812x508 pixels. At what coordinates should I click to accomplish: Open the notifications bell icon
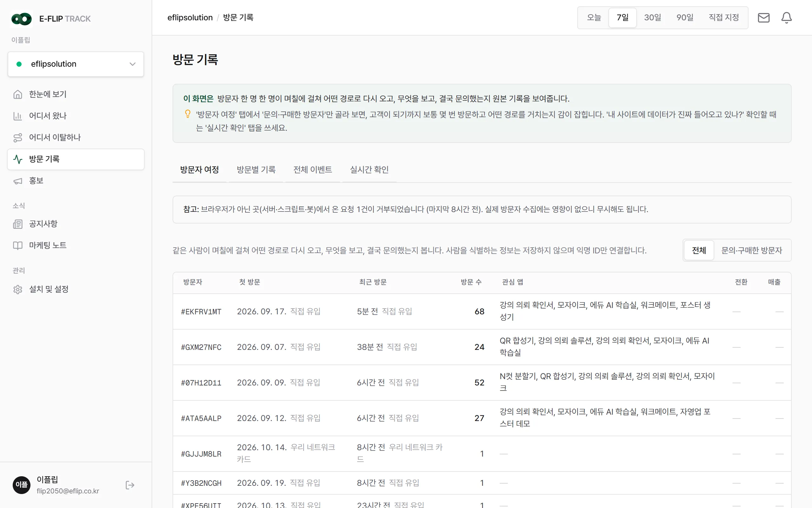click(787, 17)
